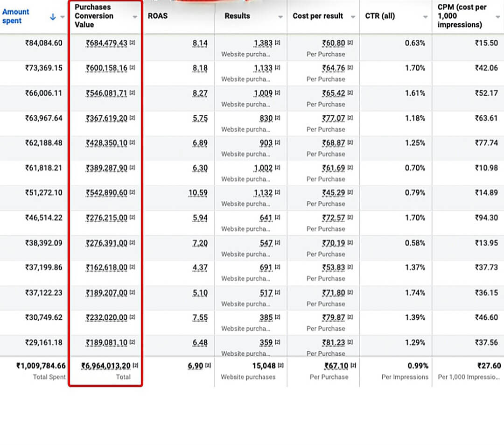Screen dimensions: 504x445
Task: Click the conversion value ₹542,890.60
Action: (106, 193)
